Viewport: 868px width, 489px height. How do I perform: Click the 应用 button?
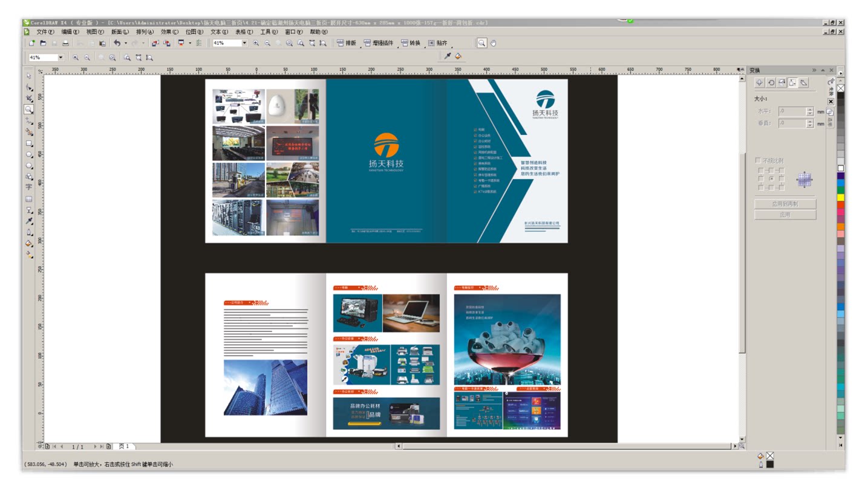[x=785, y=215]
